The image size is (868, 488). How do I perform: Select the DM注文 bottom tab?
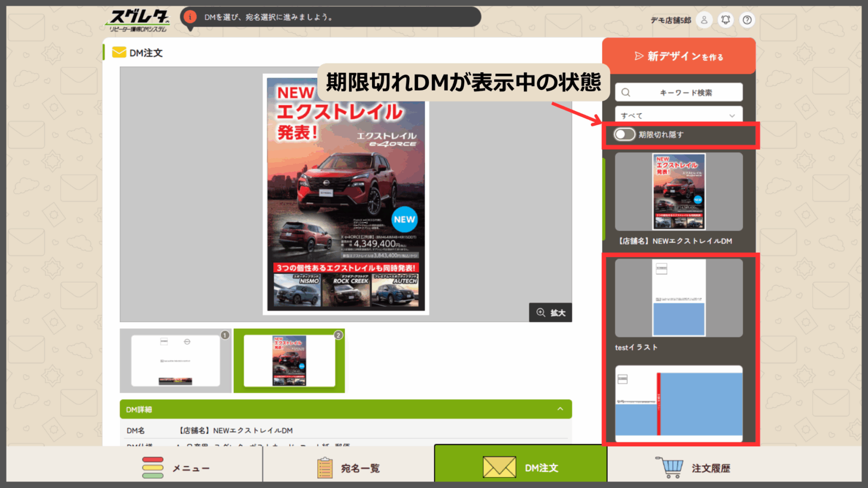(x=521, y=466)
